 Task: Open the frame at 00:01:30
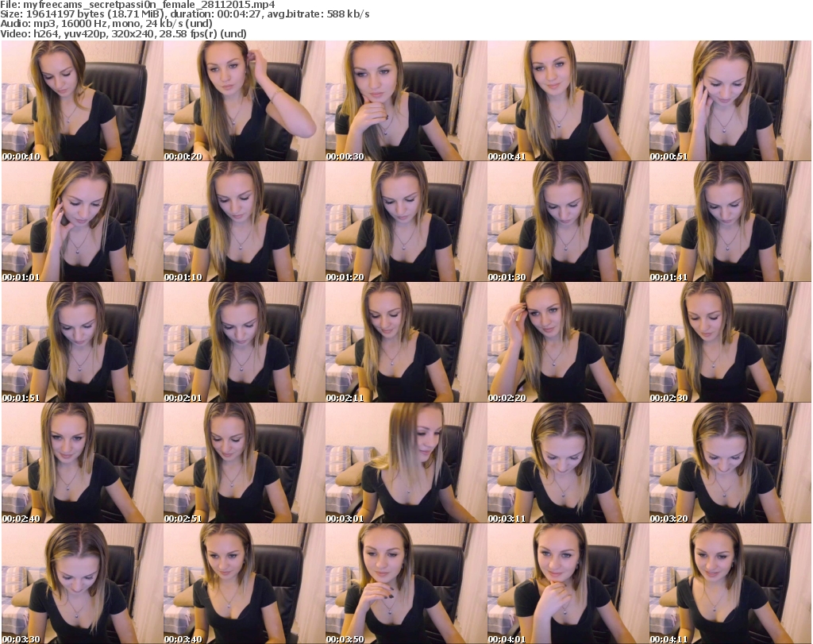(x=568, y=222)
